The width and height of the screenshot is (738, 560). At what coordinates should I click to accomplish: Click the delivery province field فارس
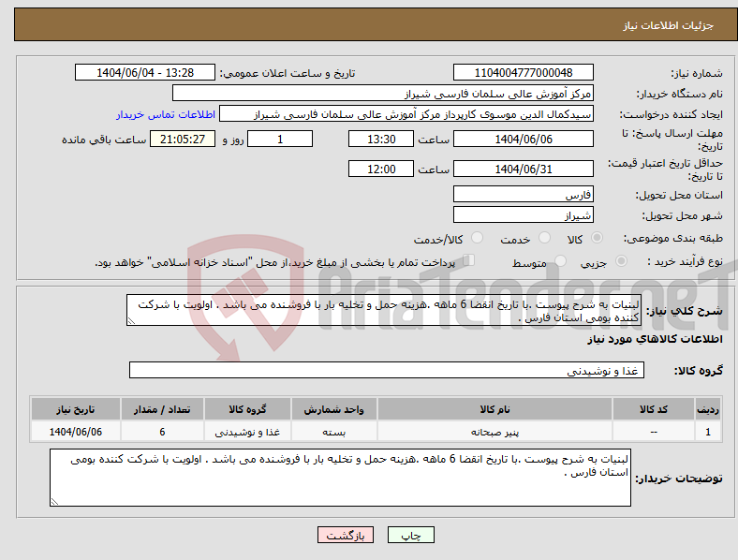click(x=523, y=194)
